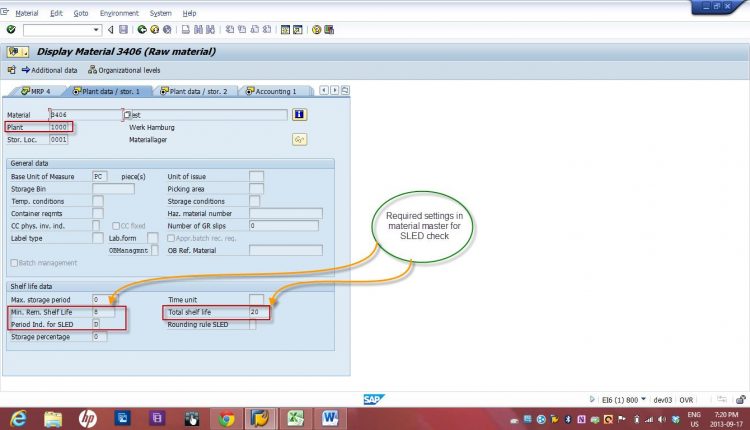The height and width of the screenshot is (430, 750).
Task: Open the Accounting 1 tab
Action: tap(271, 91)
